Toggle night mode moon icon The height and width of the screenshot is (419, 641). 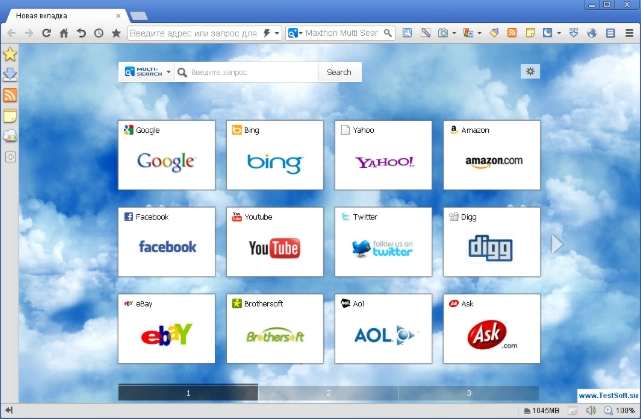[x=547, y=33]
